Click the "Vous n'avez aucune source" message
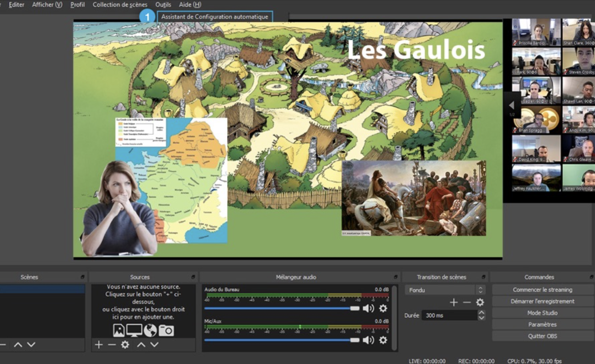This screenshot has height=364, width=595. click(143, 302)
